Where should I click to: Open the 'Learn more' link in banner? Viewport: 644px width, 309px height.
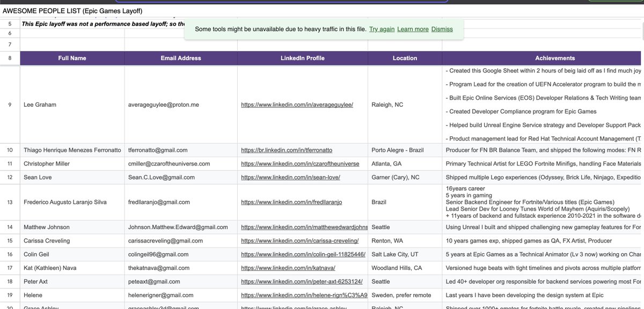click(413, 29)
